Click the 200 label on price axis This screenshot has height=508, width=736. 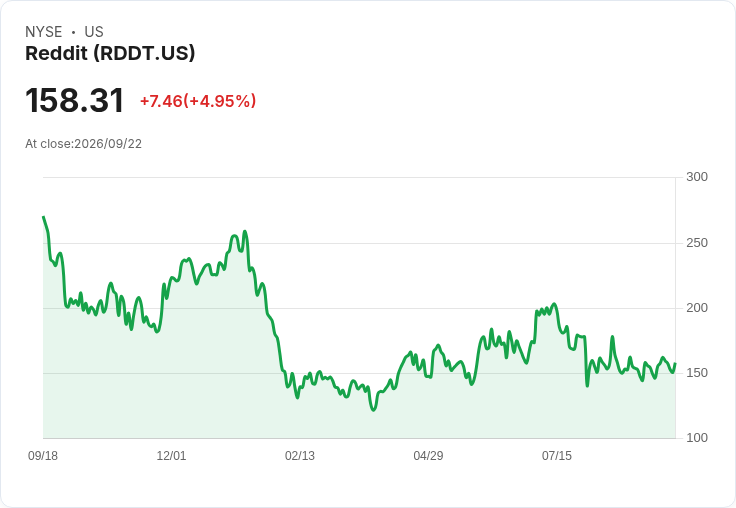(697, 308)
